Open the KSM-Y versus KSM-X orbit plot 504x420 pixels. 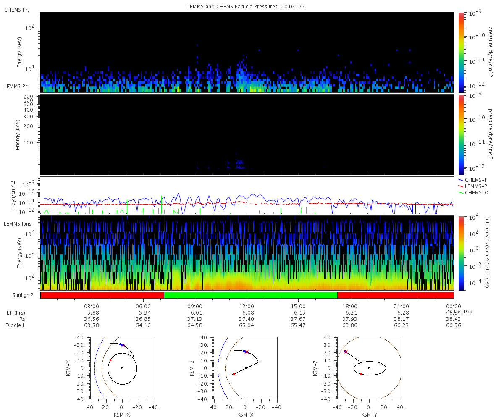(122, 368)
